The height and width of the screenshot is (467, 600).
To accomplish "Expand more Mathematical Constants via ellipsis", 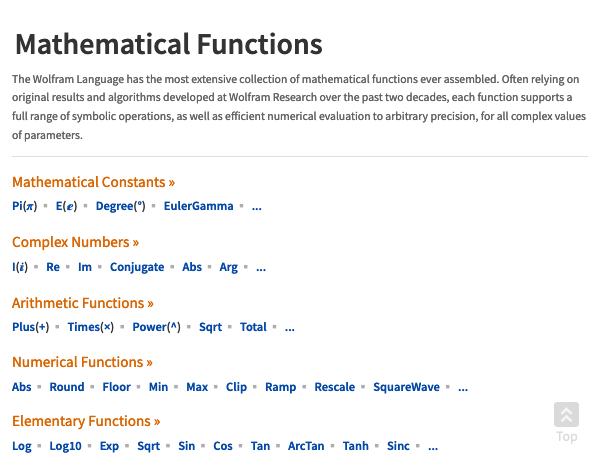I will [x=256, y=207].
